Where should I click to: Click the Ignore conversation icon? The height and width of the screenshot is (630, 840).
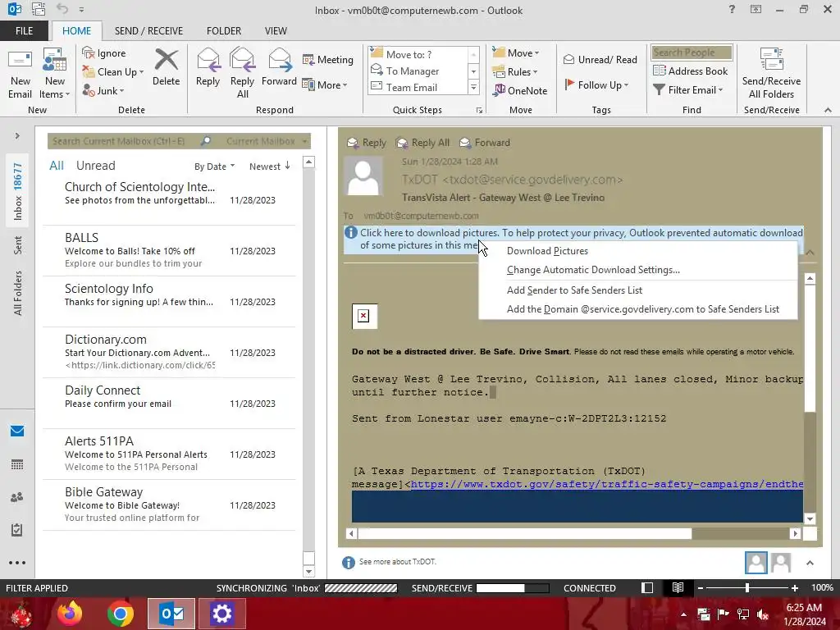click(x=89, y=52)
